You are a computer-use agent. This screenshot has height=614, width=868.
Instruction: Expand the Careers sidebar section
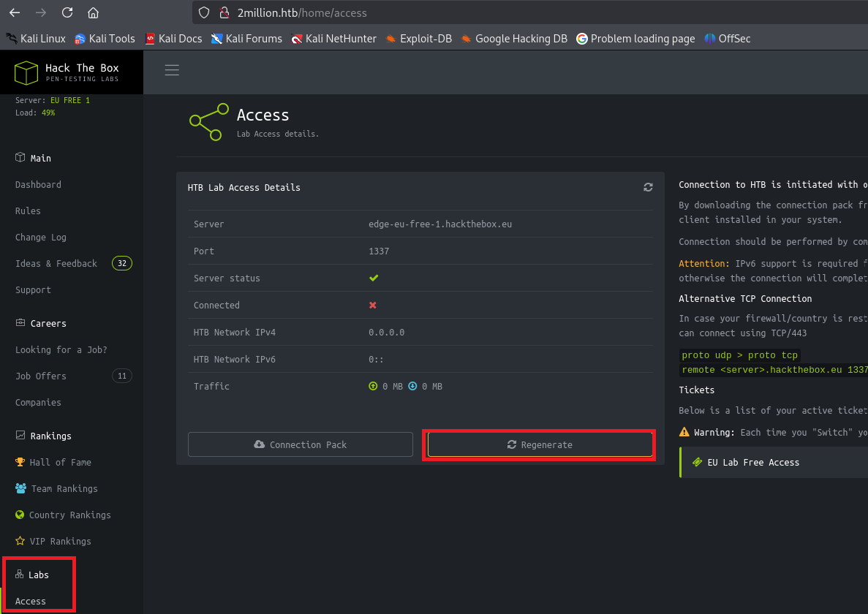pyautogui.click(x=48, y=323)
